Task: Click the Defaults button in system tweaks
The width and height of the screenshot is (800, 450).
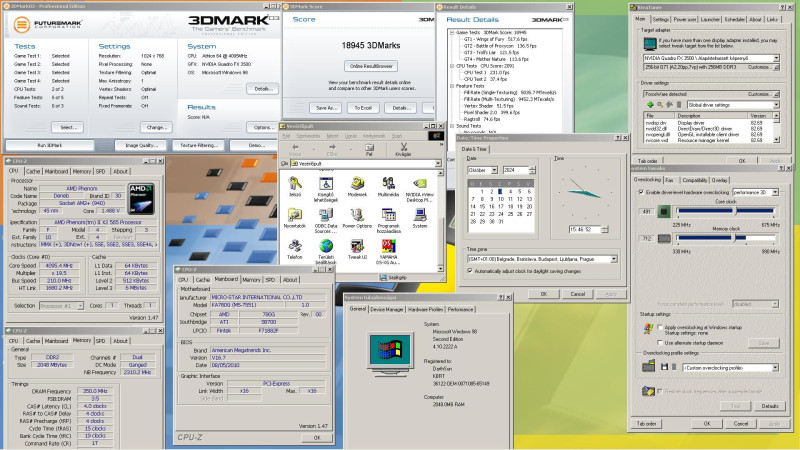Action: tap(769, 406)
